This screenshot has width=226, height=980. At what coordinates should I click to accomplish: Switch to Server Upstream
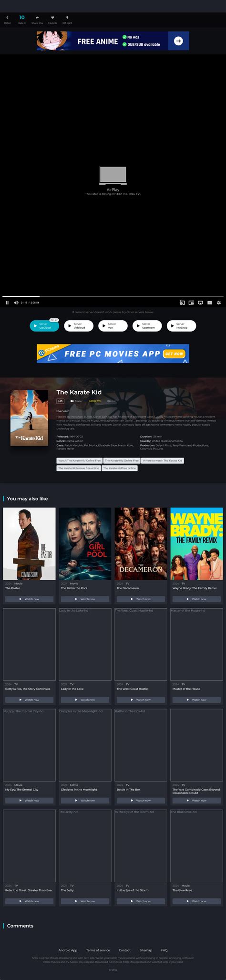(x=147, y=326)
